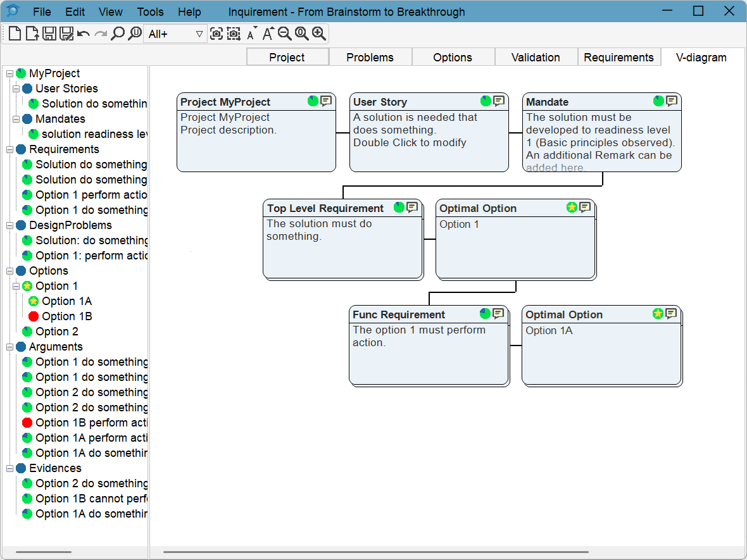Click comment icon on Optimal Option 1A card
The height and width of the screenshot is (560, 747).
click(x=671, y=313)
